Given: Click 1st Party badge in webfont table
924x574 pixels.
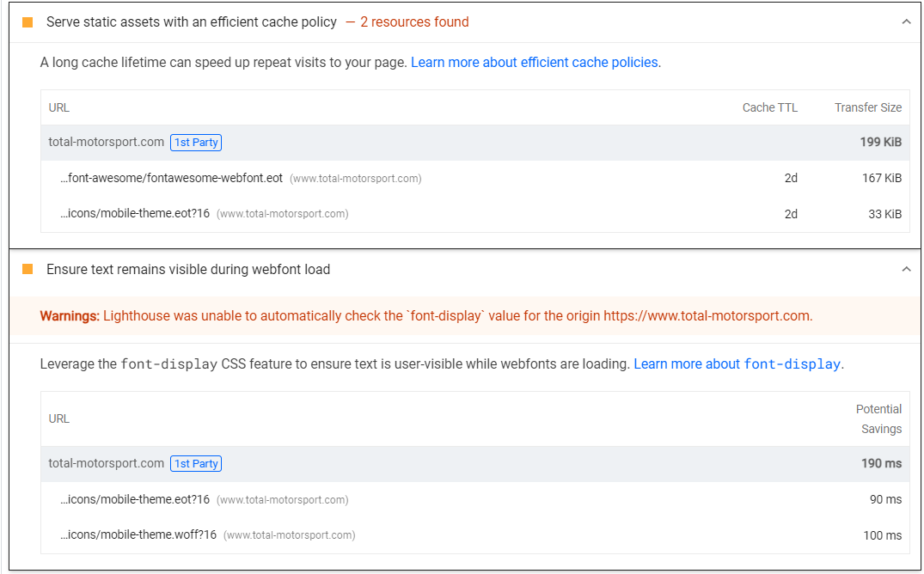Looking at the screenshot, I should click(196, 464).
